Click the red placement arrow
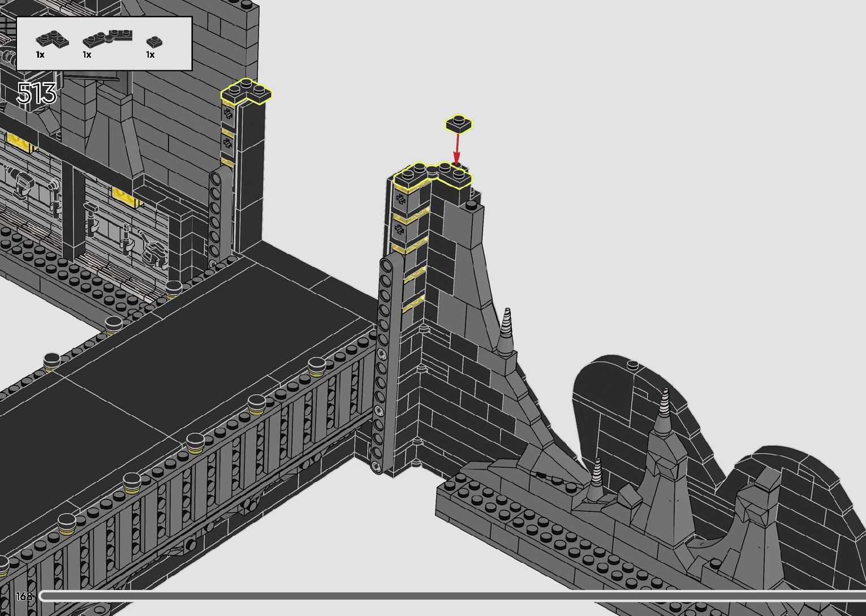The image size is (866, 616). point(456,148)
